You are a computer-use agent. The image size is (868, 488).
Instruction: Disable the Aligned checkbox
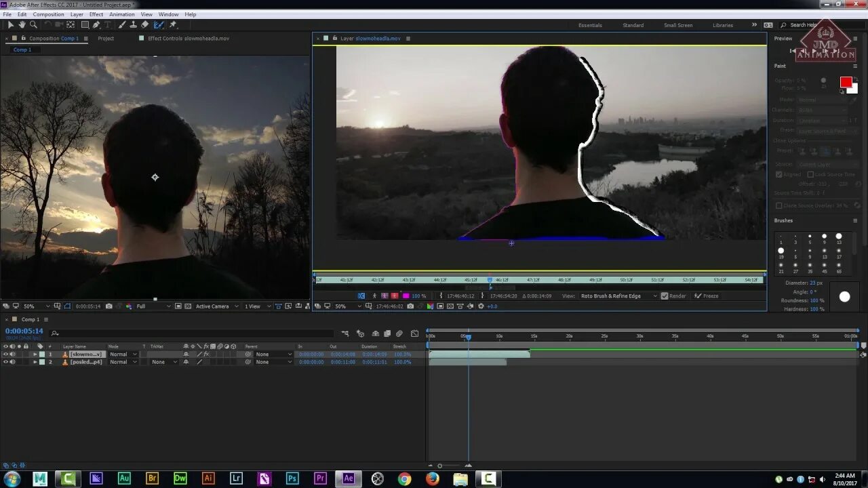pos(778,174)
